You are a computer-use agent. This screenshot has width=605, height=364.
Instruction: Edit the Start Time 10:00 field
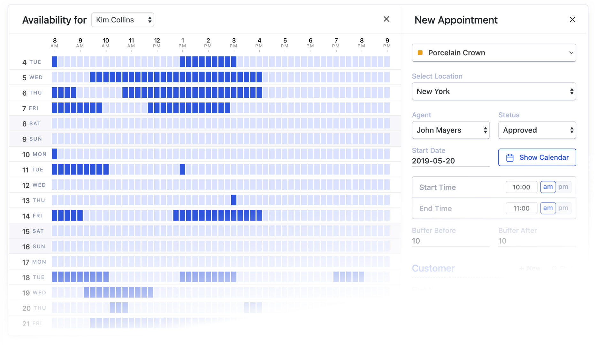point(521,187)
